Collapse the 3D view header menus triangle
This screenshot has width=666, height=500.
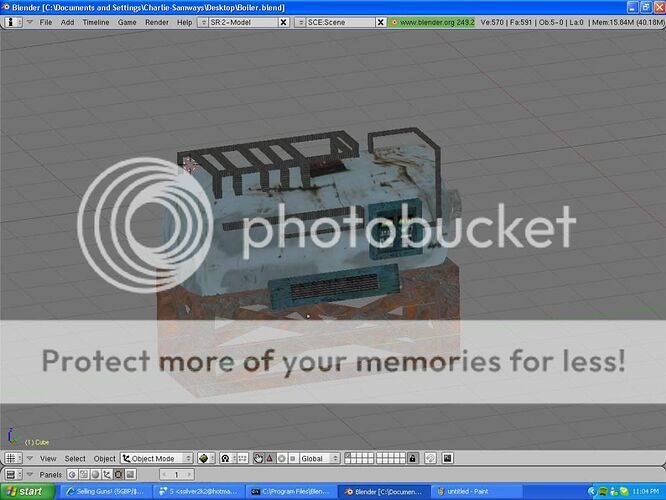tap(30, 458)
